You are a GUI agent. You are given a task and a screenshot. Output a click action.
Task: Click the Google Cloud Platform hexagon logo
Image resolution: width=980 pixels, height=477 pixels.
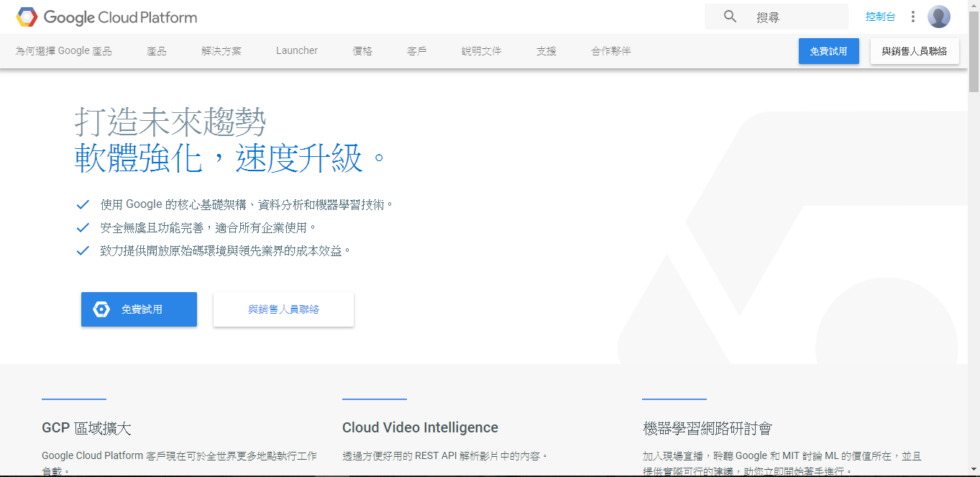click(27, 17)
